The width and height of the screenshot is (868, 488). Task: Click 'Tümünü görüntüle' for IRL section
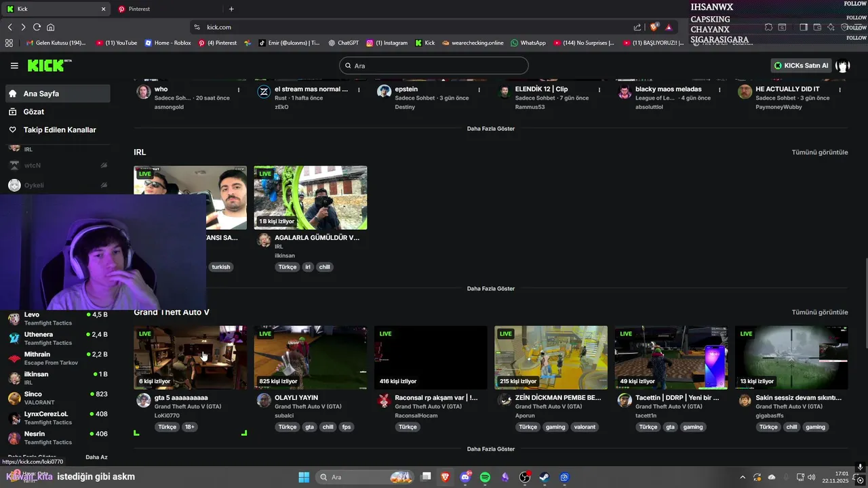pos(820,152)
